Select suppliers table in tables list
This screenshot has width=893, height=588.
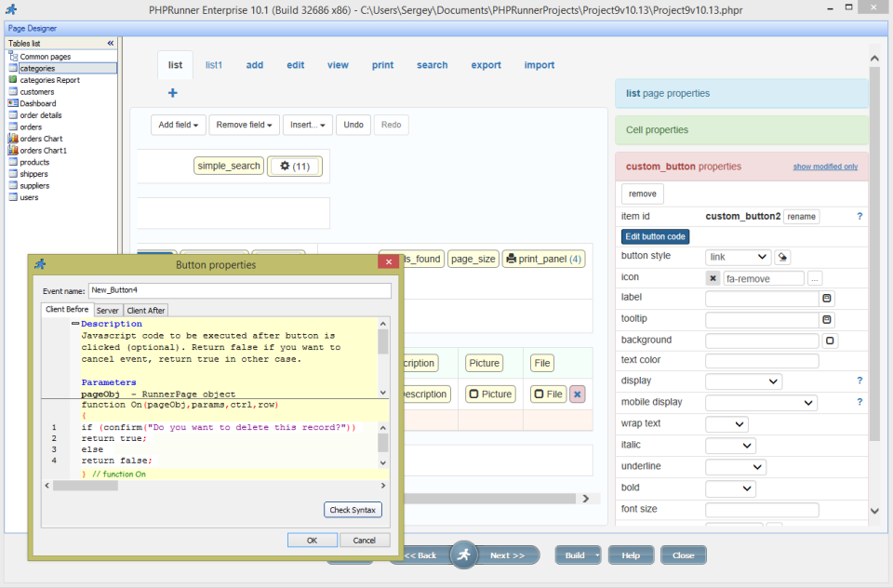click(34, 186)
